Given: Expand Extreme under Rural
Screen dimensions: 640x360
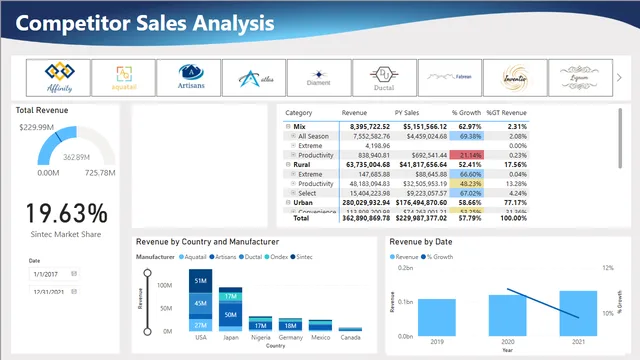Looking at the screenshot, I should (293, 174).
